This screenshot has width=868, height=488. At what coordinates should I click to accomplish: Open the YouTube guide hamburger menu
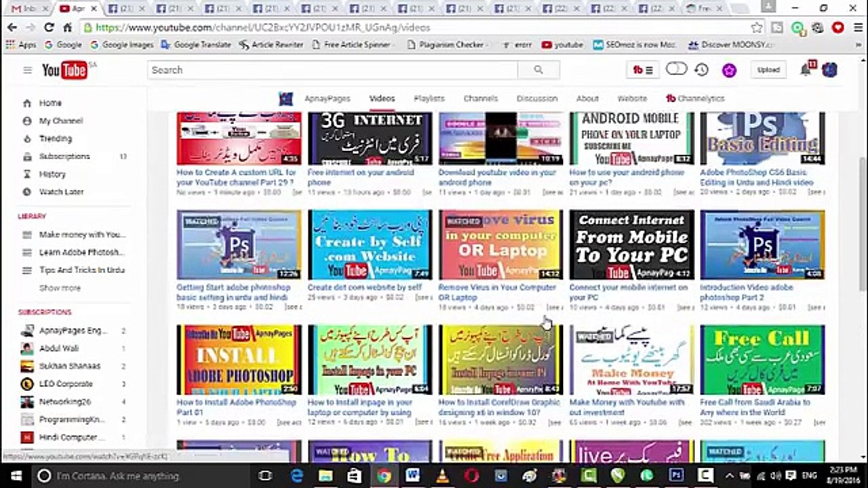click(x=27, y=70)
